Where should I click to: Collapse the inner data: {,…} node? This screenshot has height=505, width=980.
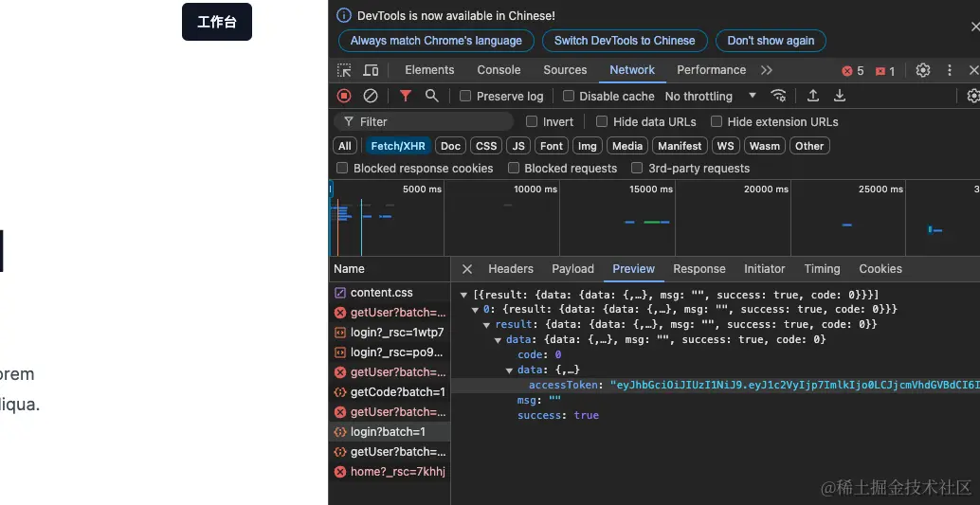(509, 370)
